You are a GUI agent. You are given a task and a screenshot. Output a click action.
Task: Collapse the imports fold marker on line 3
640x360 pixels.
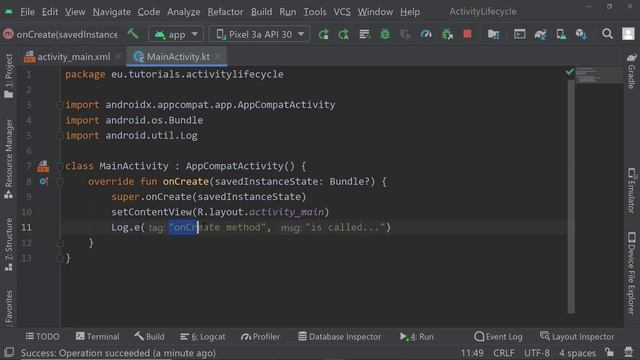tap(60, 105)
